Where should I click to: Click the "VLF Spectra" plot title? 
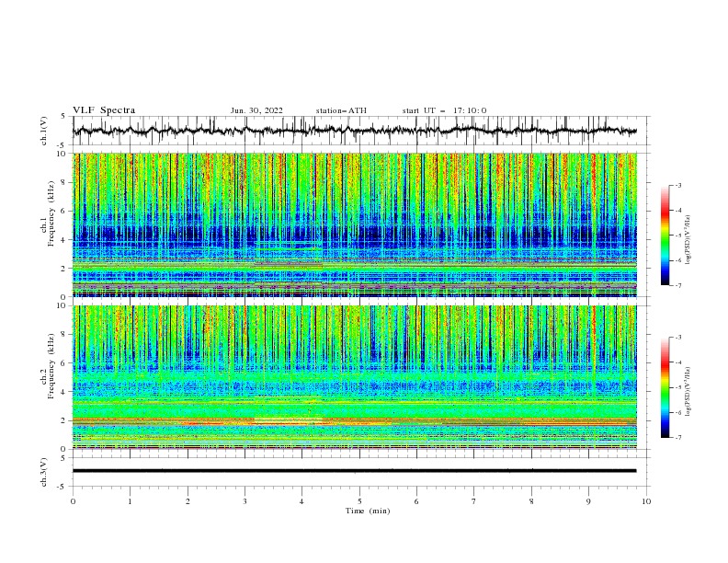click(x=104, y=110)
